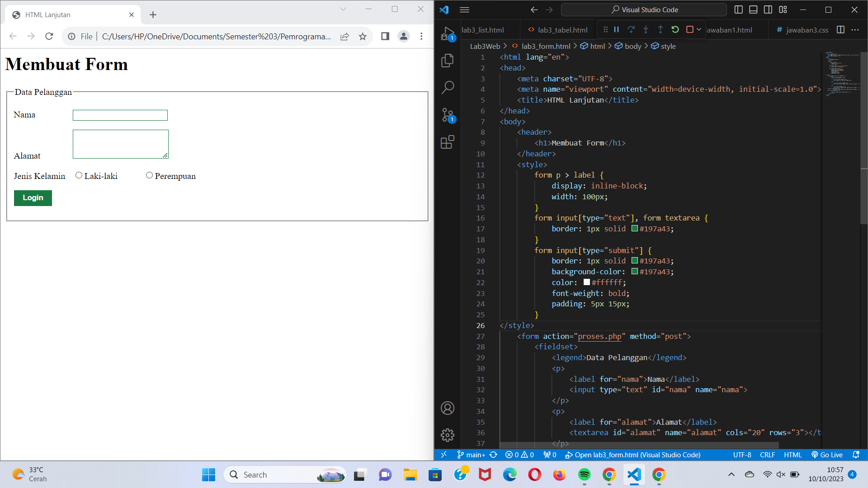Image resolution: width=868 pixels, height=488 pixels.
Task: Click the Login button on the form
Action: pos(33,198)
